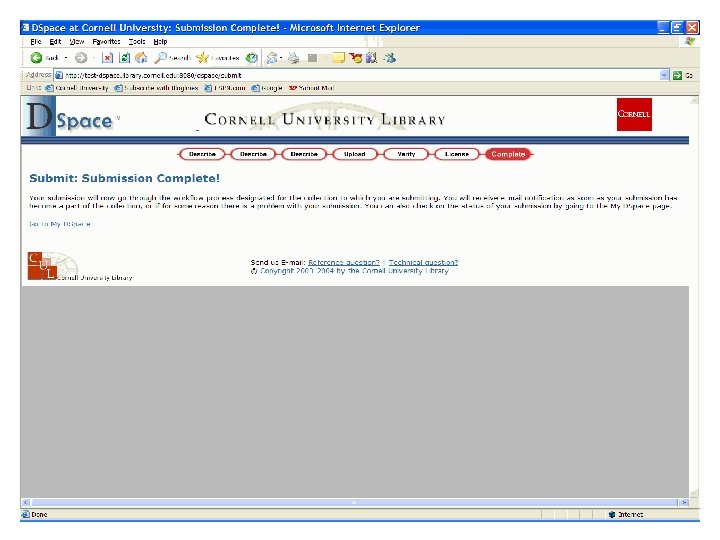Open the Mail button dropdown arrow
Screen dimensions: 720x540
(281, 58)
